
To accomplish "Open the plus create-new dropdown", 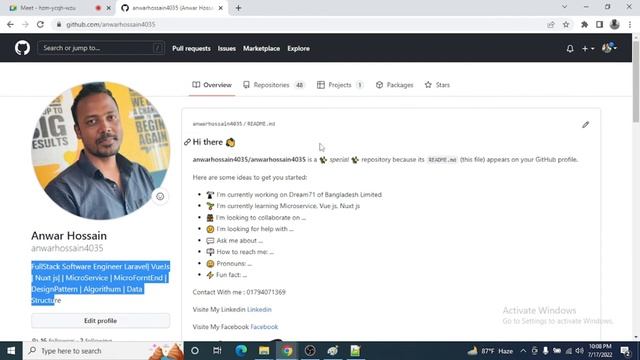I will click(x=588, y=49).
